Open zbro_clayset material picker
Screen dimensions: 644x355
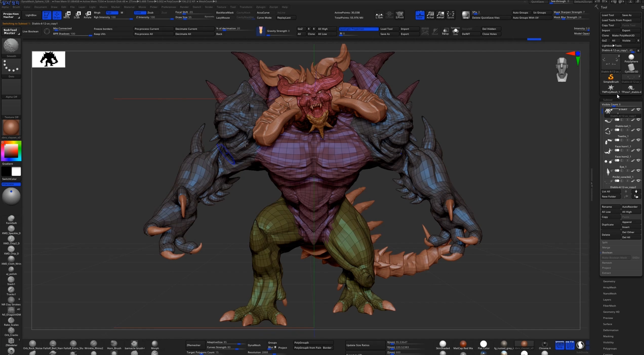pyautogui.click(x=11, y=129)
